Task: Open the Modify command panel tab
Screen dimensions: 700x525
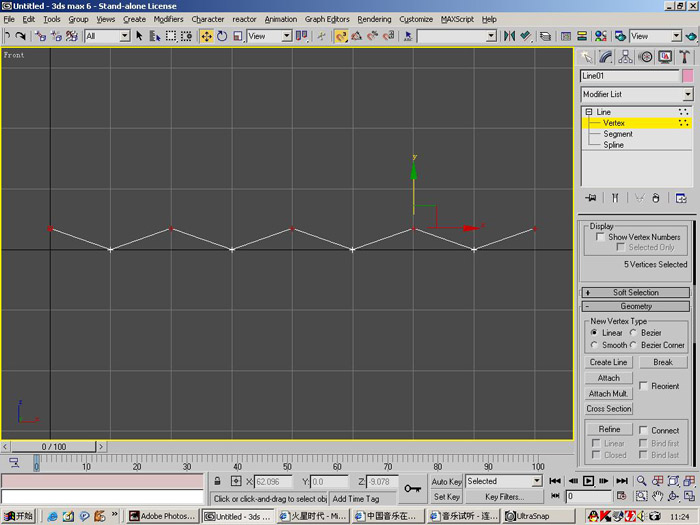Action: [606, 57]
